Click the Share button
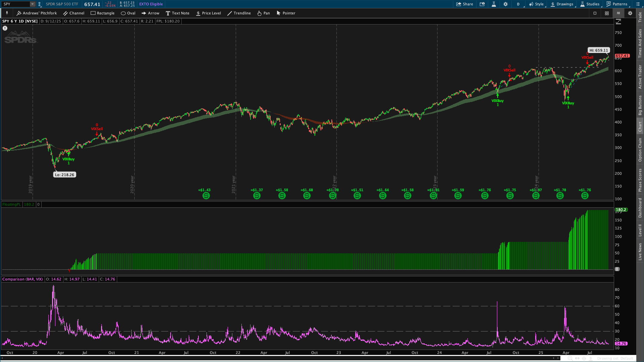The width and height of the screenshot is (644, 362). 464,4
